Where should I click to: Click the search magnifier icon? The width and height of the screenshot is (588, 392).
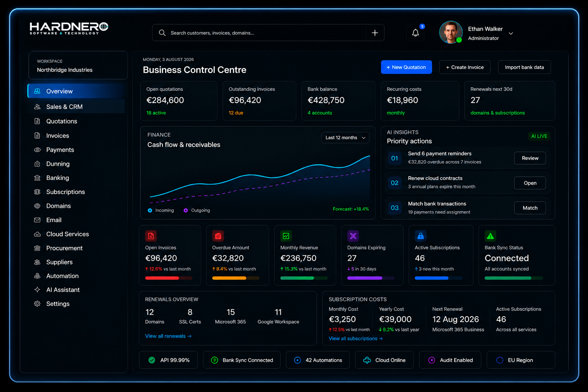tap(162, 33)
